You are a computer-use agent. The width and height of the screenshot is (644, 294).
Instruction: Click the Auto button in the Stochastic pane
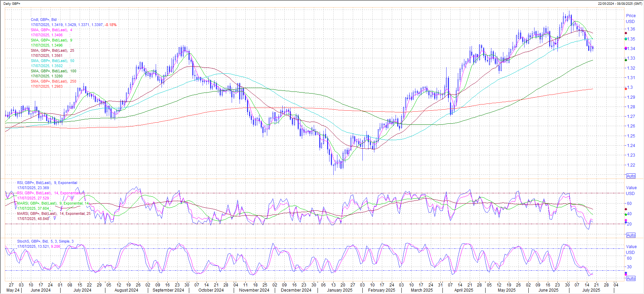pos(631,278)
